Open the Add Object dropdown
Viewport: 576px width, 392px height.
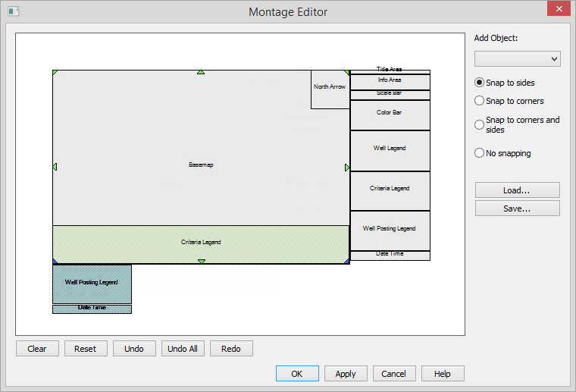pyautogui.click(x=517, y=59)
